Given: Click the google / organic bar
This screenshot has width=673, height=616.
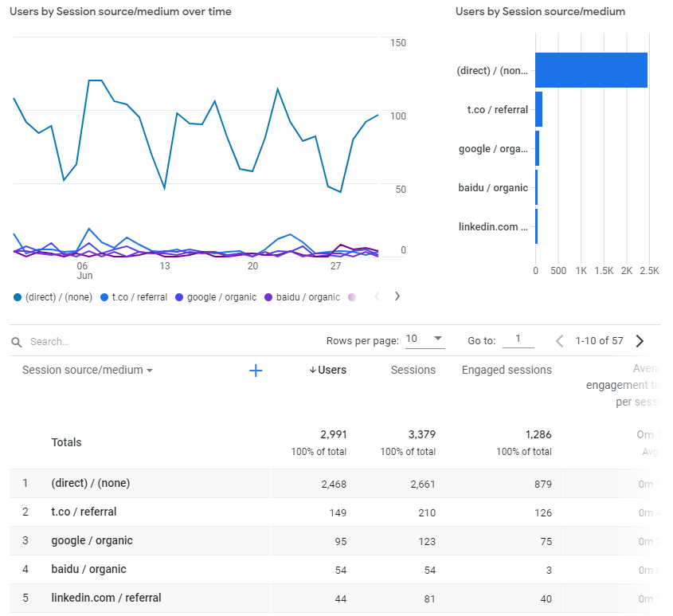Looking at the screenshot, I should [537, 148].
